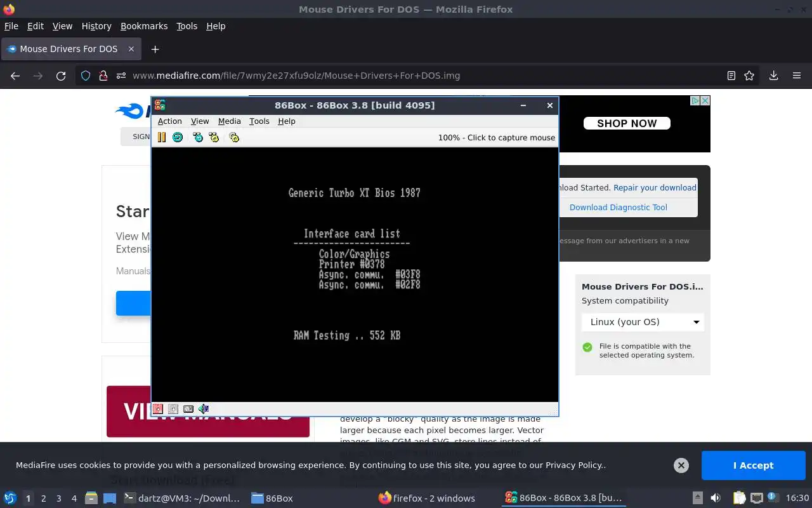Click the clipboard manager tray icon
812x508 pixels.
(739, 498)
